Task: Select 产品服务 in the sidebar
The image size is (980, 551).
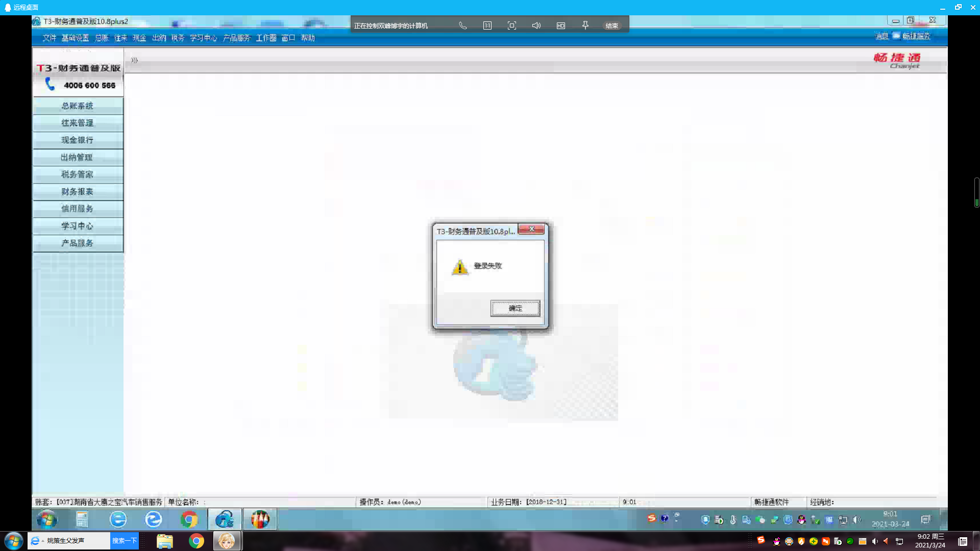Action: 78,243
